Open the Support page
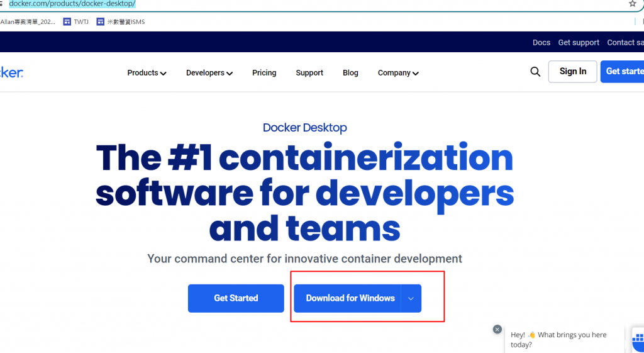The width and height of the screenshot is (644, 353). tap(309, 73)
